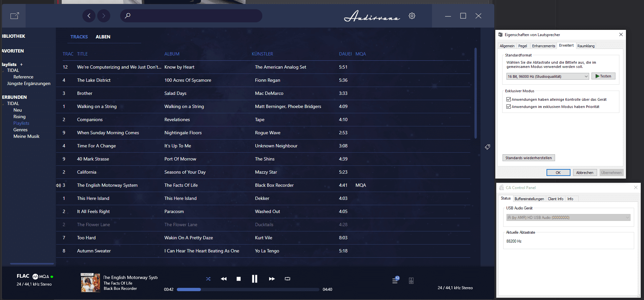Skip to next track
This screenshot has height=300, width=644.
coord(272,279)
